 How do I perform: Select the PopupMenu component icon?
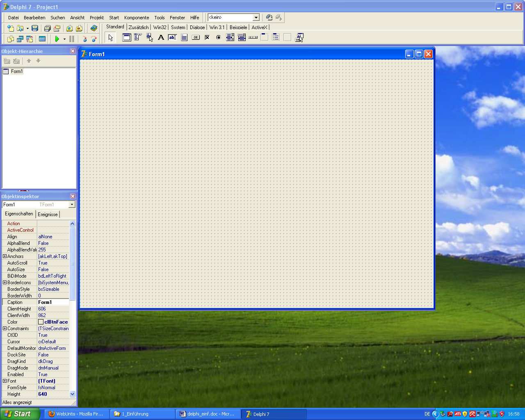coord(150,38)
